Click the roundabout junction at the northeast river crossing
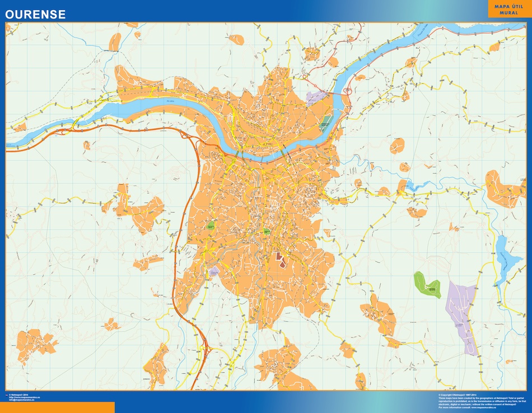532x413 pixels. [347, 91]
